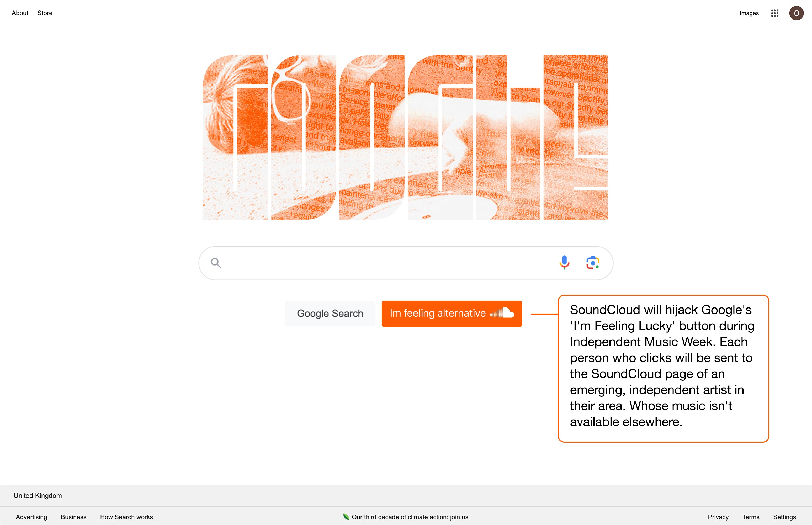Open the Settings menu in footer
The width and height of the screenshot is (812, 525).
click(x=784, y=517)
